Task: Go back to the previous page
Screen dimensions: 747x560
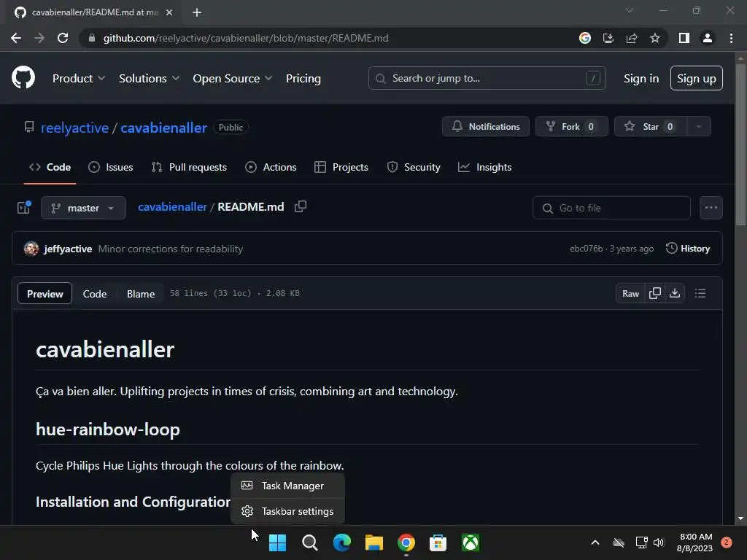Action: 16,38
